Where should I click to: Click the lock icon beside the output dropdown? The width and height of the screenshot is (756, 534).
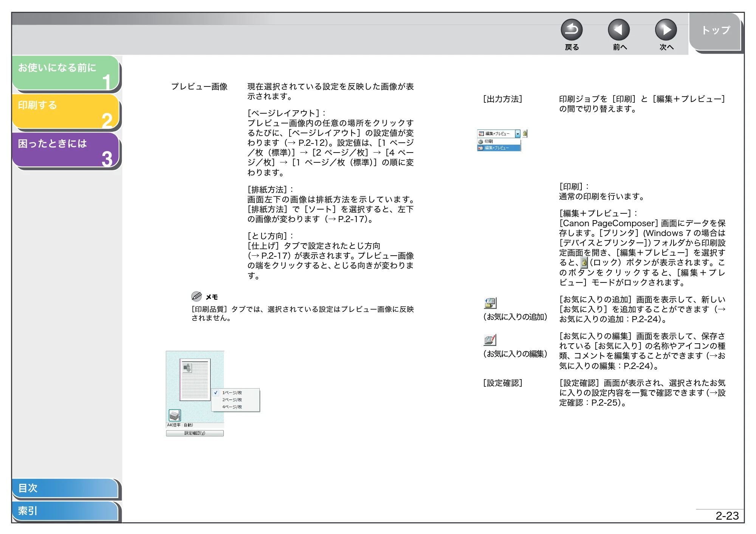(x=525, y=133)
